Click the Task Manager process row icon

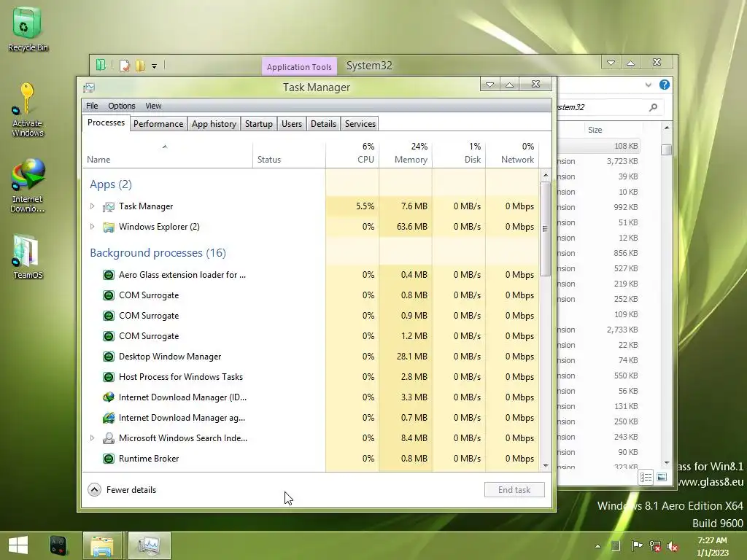109,206
